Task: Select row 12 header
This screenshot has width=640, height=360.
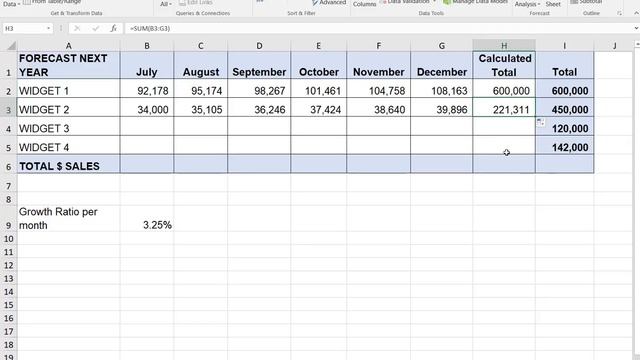Action: pyautogui.click(x=8, y=265)
